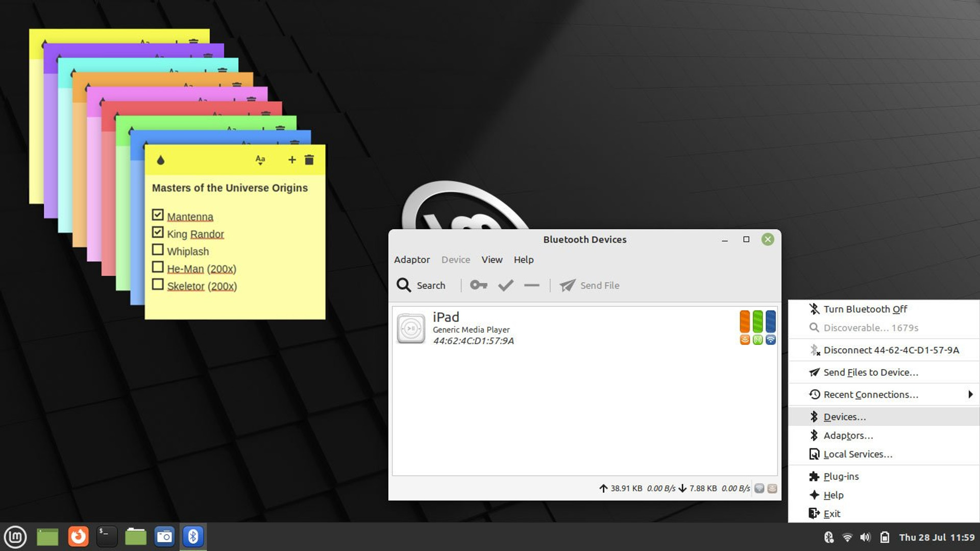
Task: Click Exit in the Bluetooth tray menu
Action: [884, 514]
